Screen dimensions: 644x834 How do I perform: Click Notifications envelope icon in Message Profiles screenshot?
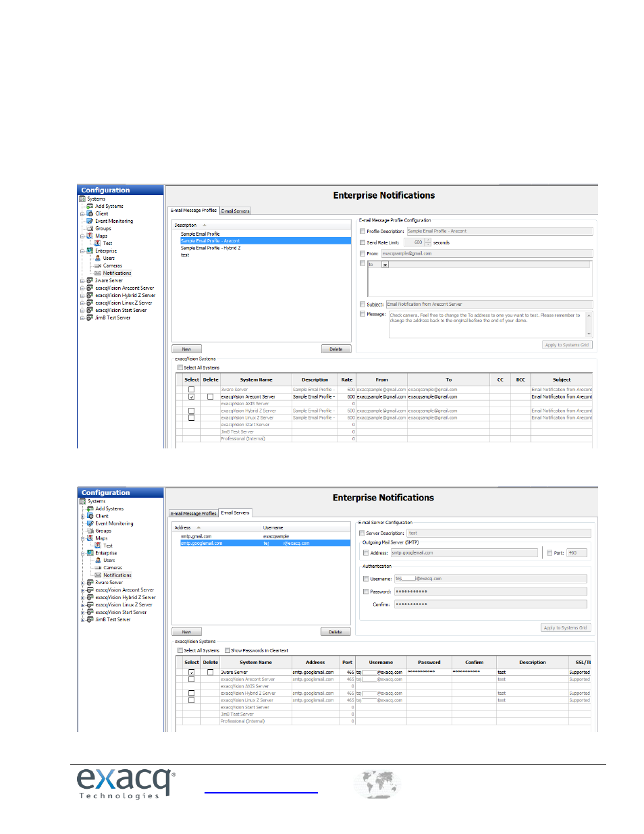pyautogui.click(x=98, y=273)
